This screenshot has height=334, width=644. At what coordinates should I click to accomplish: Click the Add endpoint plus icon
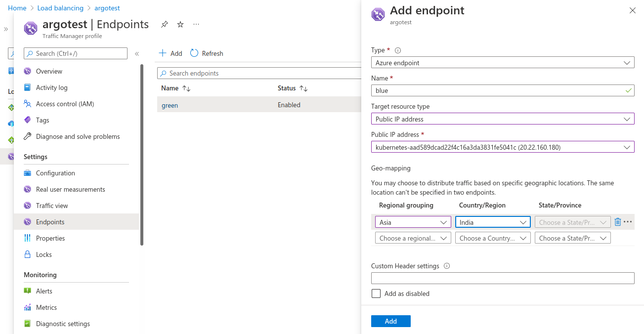(163, 53)
